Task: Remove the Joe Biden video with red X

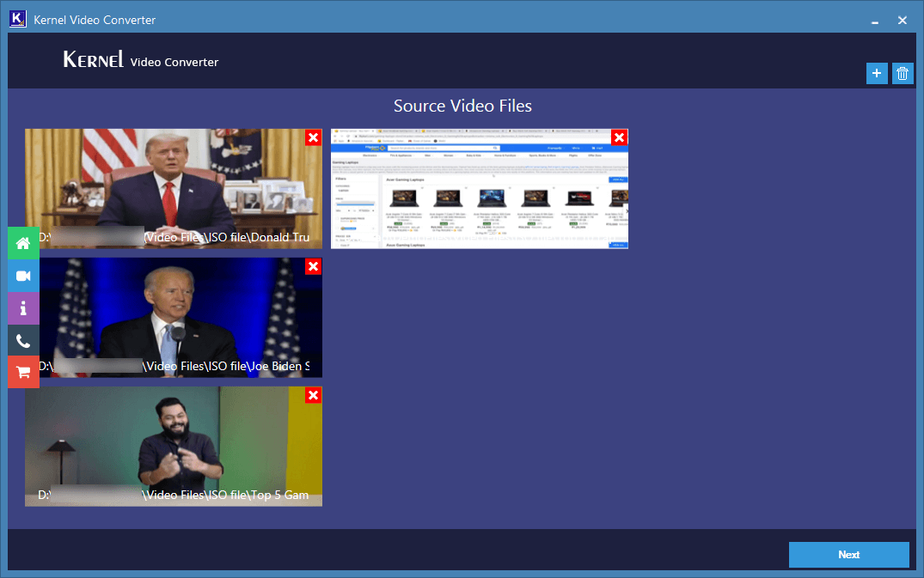Action: [x=314, y=266]
